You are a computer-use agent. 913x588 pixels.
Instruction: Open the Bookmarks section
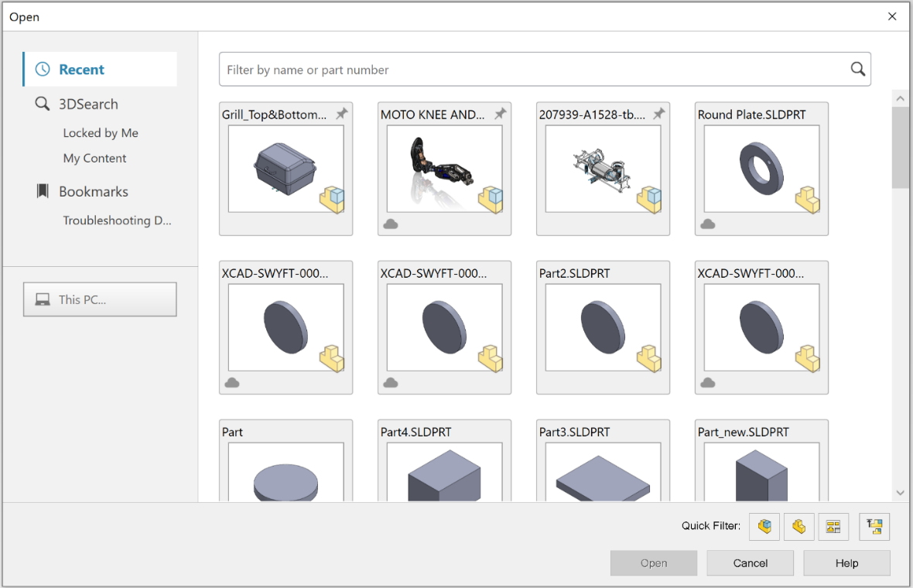pyautogui.click(x=93, y=192)
